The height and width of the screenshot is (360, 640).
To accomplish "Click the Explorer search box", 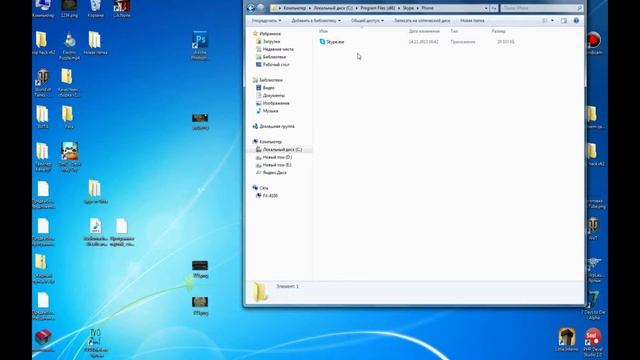I will 541,8.
